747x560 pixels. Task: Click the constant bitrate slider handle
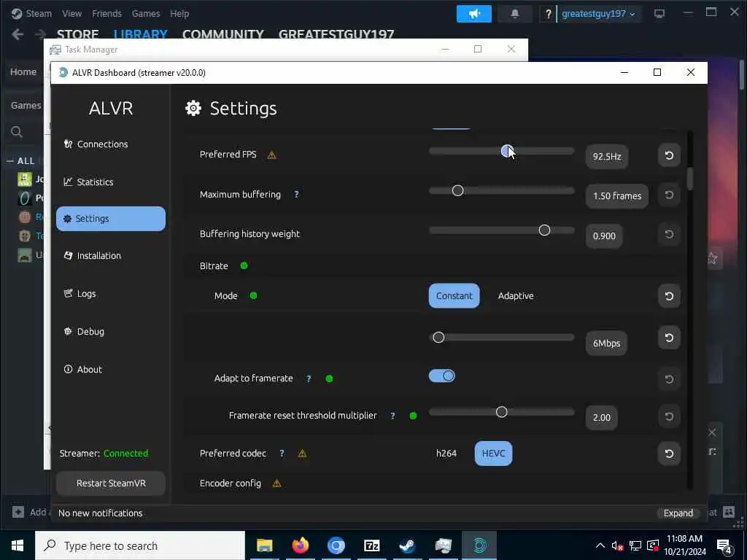pyautogui.click(x=438, y=338)
